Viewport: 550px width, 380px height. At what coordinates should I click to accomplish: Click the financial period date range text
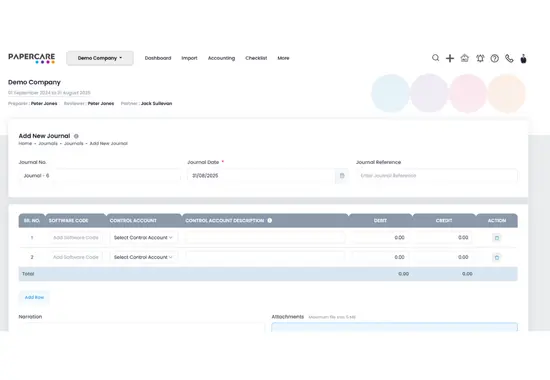click(x=49, y=93)
